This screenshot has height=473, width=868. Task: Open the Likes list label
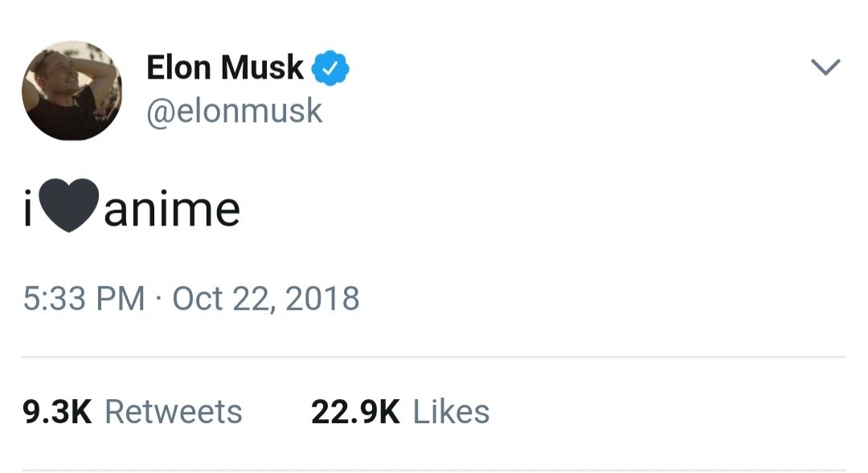pos(451,412)
